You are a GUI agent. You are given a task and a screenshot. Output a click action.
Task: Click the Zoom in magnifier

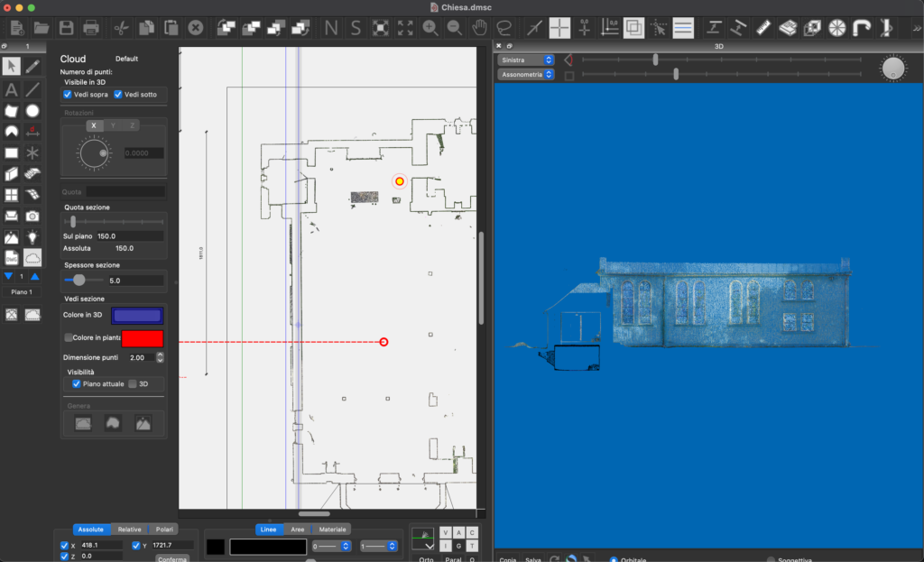(430, 28)
